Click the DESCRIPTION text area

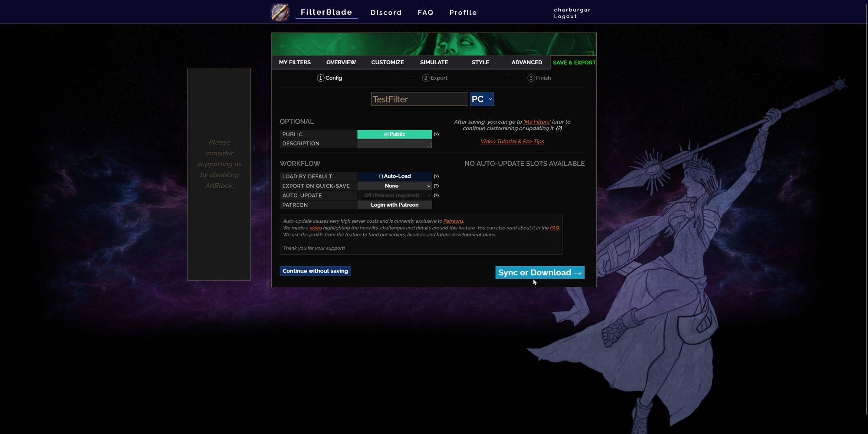[394, 143]
